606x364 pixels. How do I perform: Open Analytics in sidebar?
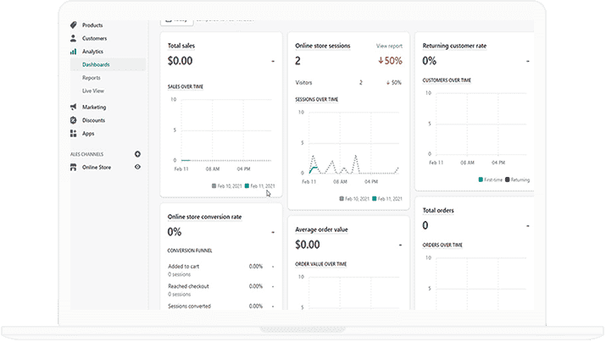point(92,52)
